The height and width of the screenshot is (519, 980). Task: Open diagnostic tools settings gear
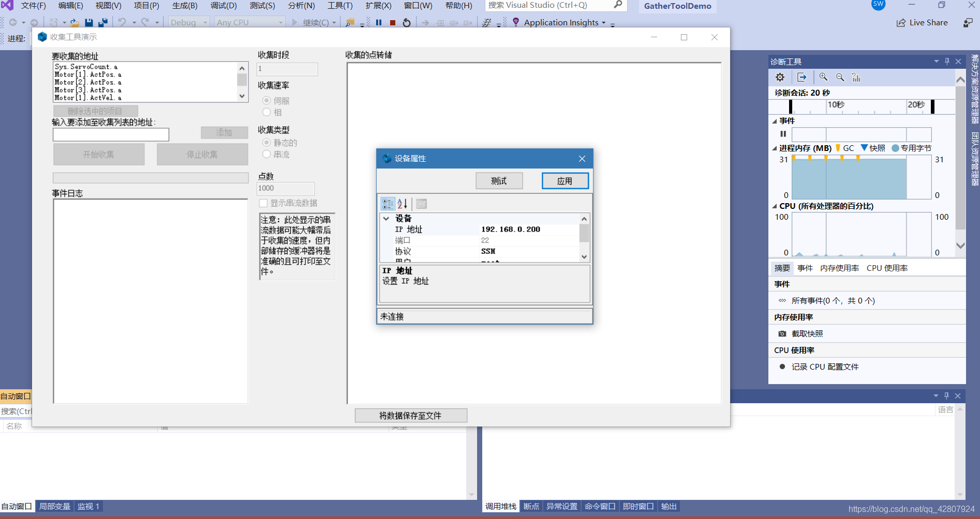click(x=780, y=78)
